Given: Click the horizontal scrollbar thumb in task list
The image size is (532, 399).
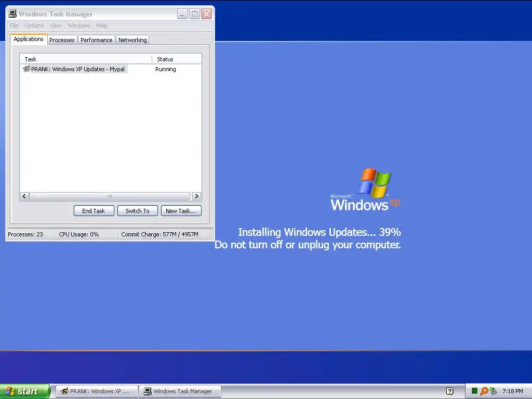Looking at the screenshot, I should point(110,196).
